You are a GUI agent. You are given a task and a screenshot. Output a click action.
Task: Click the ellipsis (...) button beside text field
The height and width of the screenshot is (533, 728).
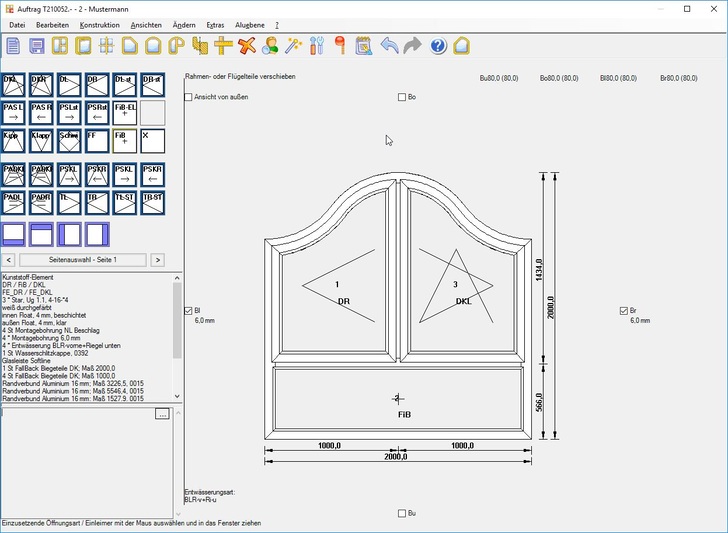(x=162, y=413)
